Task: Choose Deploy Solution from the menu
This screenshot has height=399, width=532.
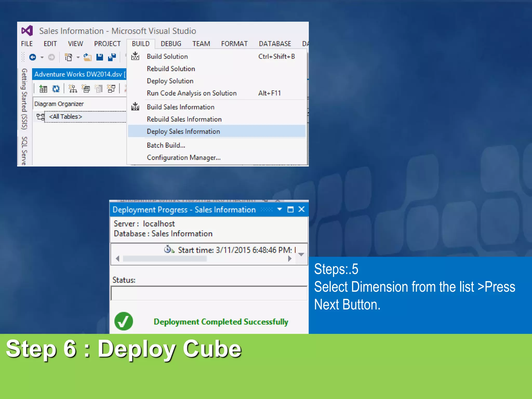Action: point(216,81)
